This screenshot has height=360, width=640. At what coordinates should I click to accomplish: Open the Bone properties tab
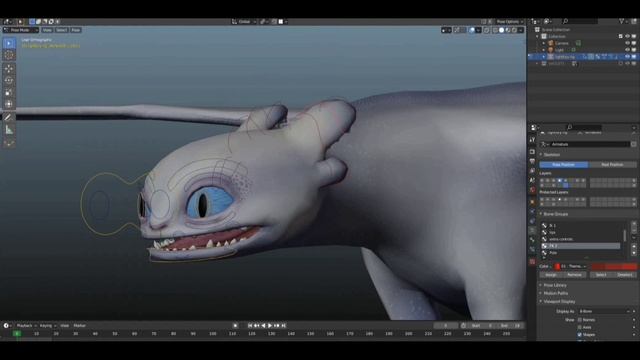532,240
